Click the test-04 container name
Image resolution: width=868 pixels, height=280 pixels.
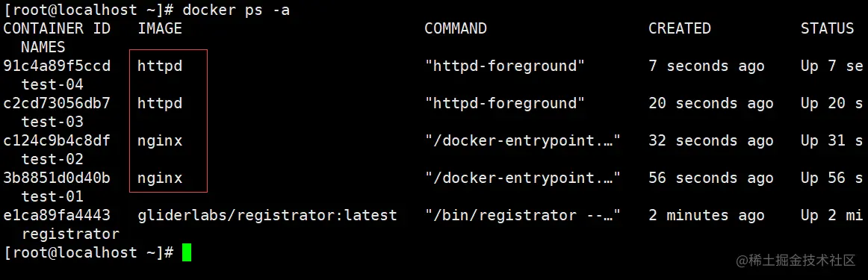[52, 84]
